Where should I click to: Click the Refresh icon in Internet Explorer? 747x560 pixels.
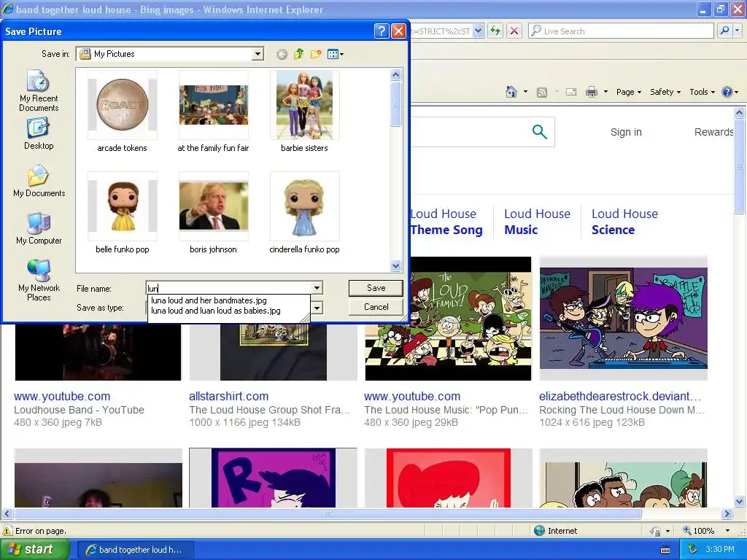pos(495,31)
